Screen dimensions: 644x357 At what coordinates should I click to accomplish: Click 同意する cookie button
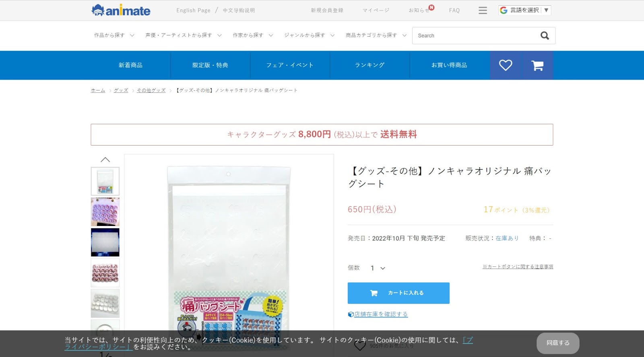pos(558,343)
